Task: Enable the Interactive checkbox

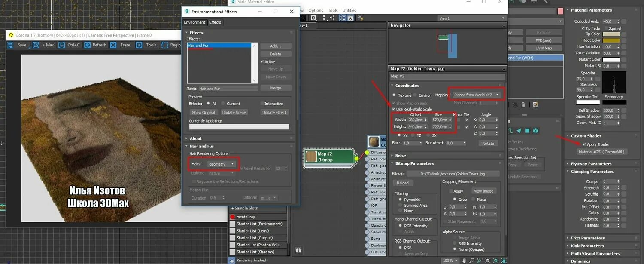Action: (x=262, y=104)
